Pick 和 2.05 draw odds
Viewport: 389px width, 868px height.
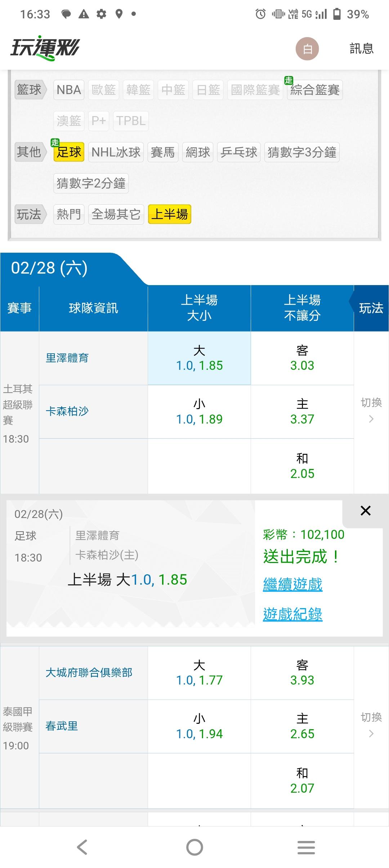[302, 466]
